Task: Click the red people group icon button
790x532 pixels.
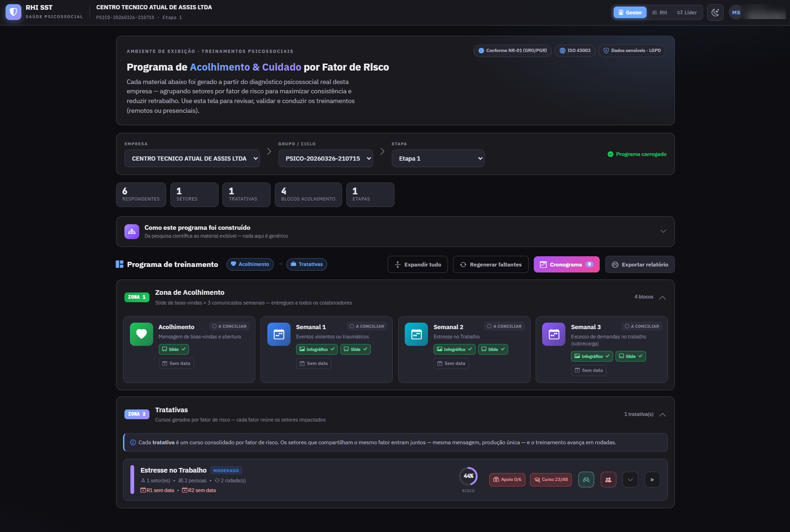Action: tap(609, 480)
